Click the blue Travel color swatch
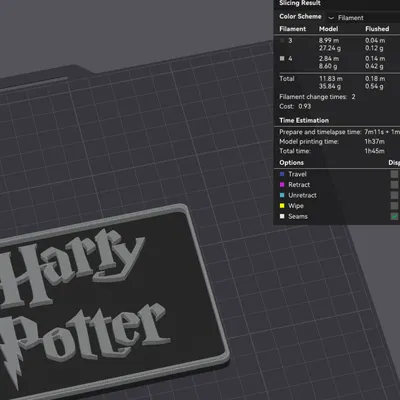The height and width of the screenshot is (400, 400). (282, 174)
